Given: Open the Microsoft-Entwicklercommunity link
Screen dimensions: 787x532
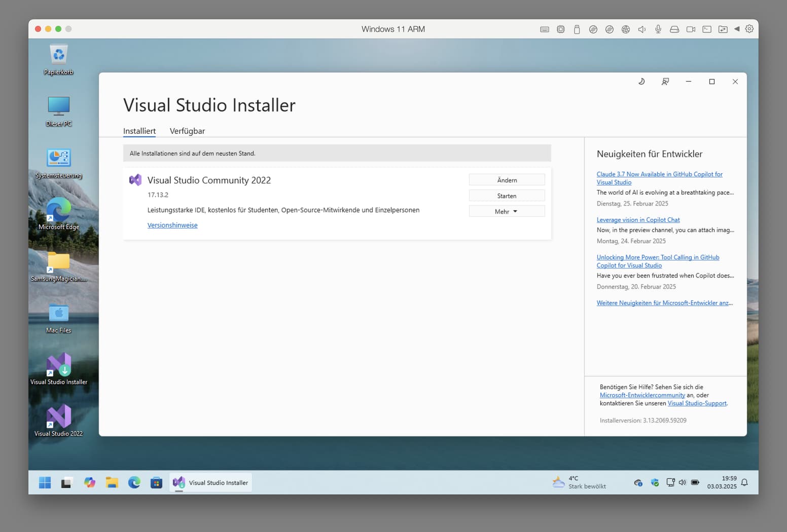Looking at the screenshot, I should coord(642,395).
